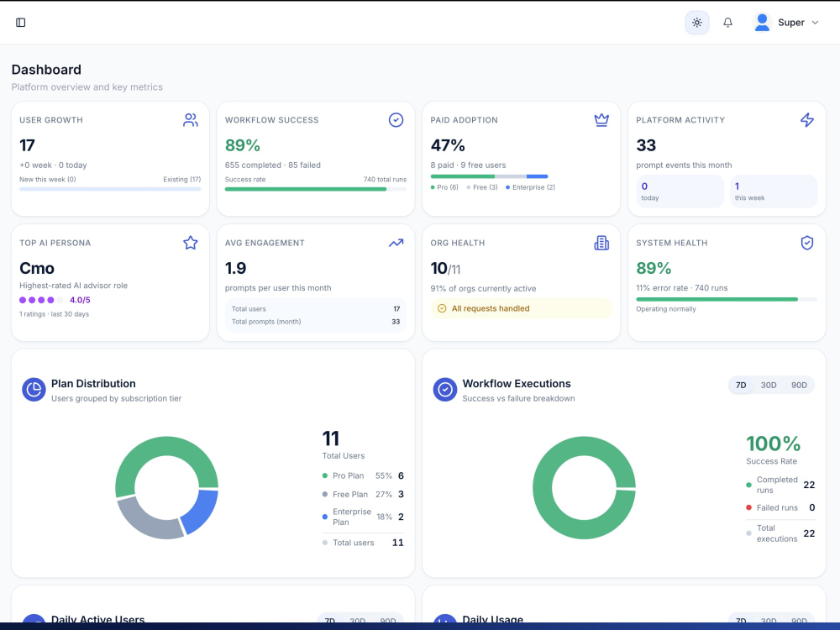The height and width of the screenshot is (630, 840).
Task: Click the Paid Adoption segmented plan bar
Action: tap(489, 176)
